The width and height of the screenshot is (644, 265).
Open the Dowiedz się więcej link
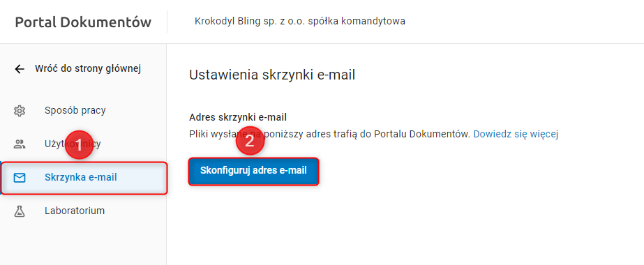click(516, 134)
